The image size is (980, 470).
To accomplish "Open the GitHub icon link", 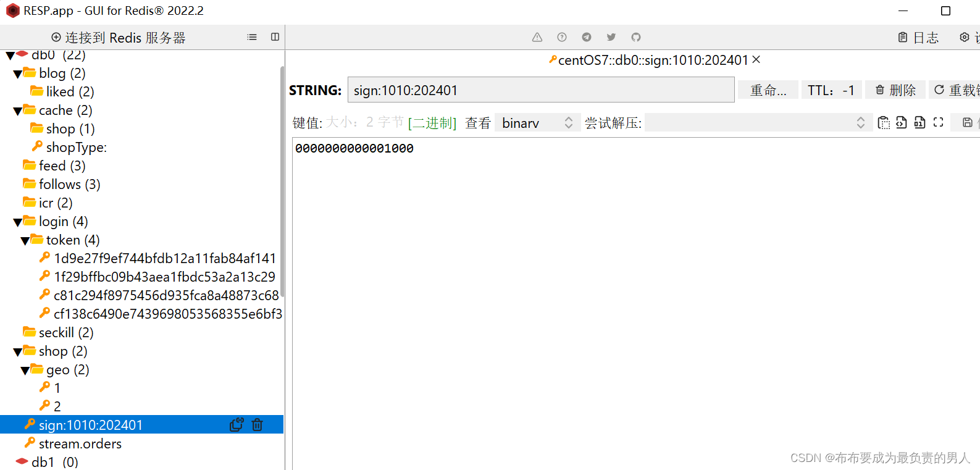I will pyautogui.click(x=636, y=37).
